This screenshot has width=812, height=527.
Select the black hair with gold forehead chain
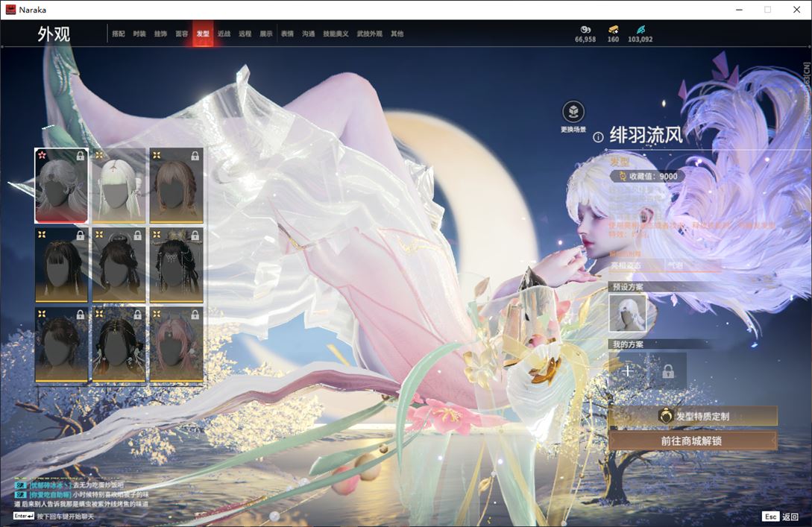click(x=119, y=345)
